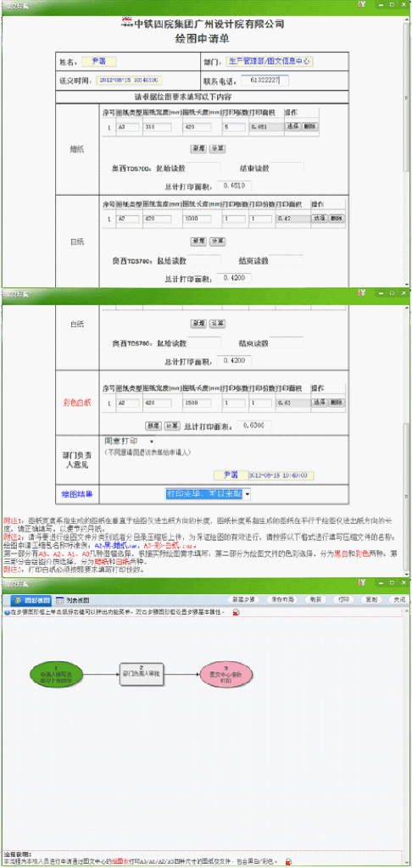The height and width of the screenshot is (868, 412).
Task: Click the graph view tab icon
Action: point(18,599)
